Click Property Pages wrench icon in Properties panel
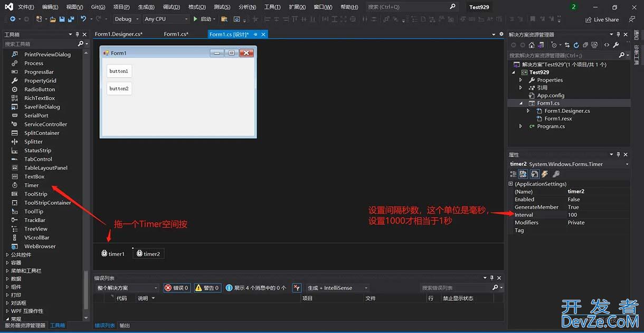This screenshot has height=333, width=644. [556, 174]
